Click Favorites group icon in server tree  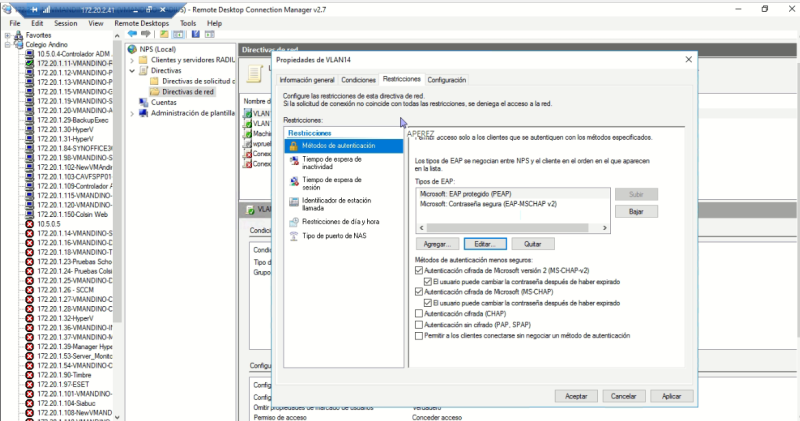point(18,35)
